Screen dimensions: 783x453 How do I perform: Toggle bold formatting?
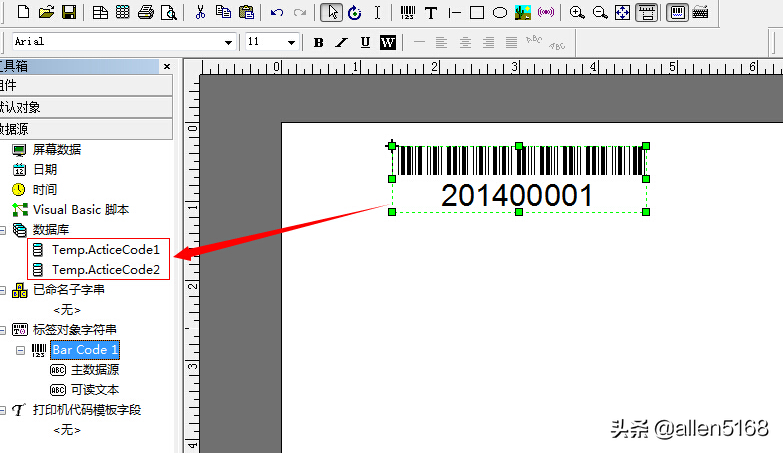pyautogui.click(x=319, y=42)
